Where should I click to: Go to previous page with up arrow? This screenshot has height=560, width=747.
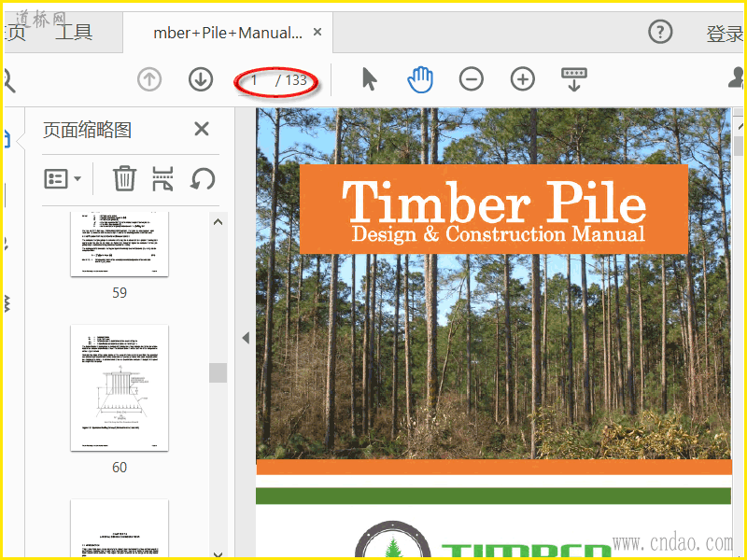[x=149, y=79]
